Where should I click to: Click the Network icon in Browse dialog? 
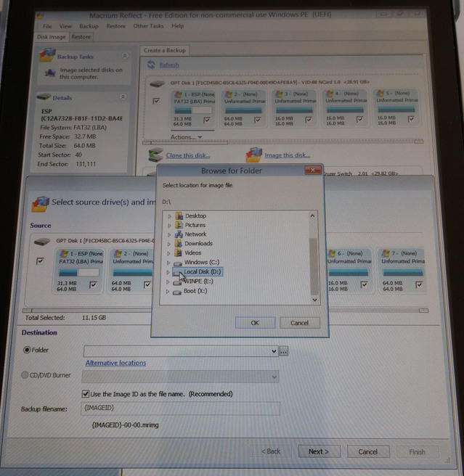[179, 234]
